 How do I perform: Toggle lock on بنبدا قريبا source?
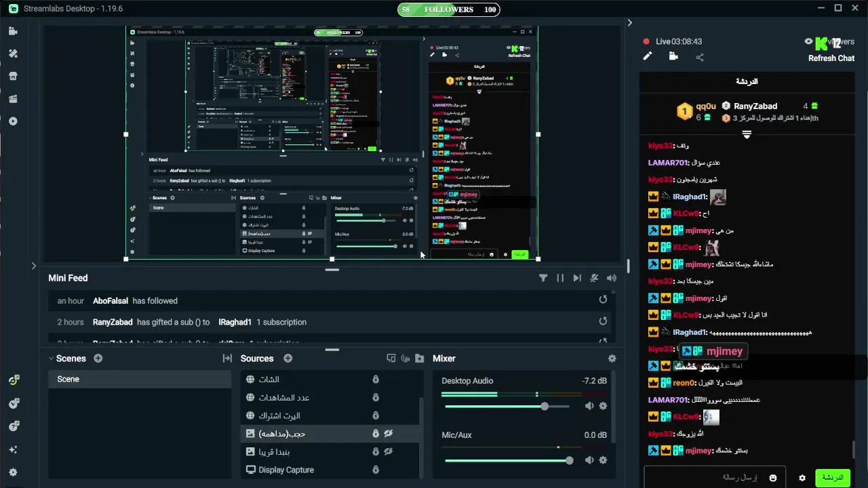click(376, 451)
